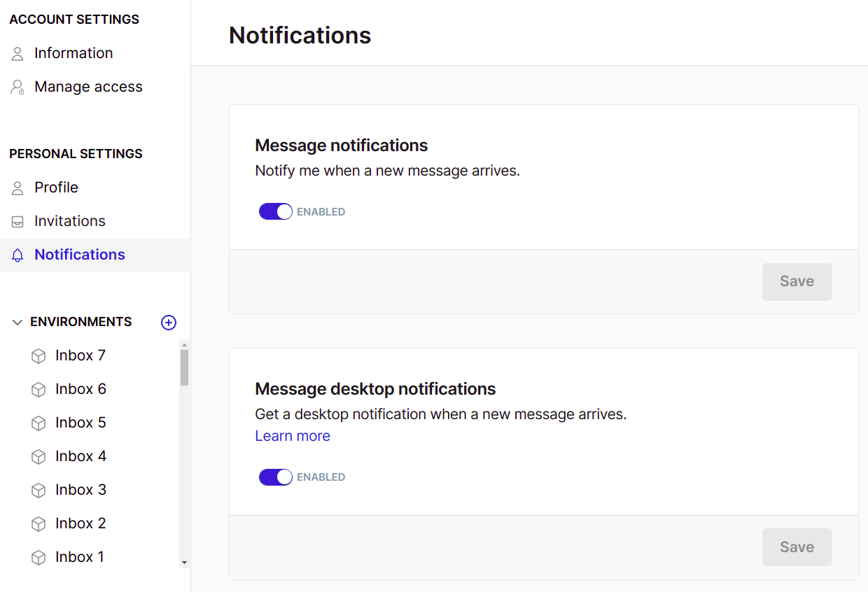Turn off Message desktop notifications toggle
The height and width of the screenshot is (592, 868).
point(275,477)
